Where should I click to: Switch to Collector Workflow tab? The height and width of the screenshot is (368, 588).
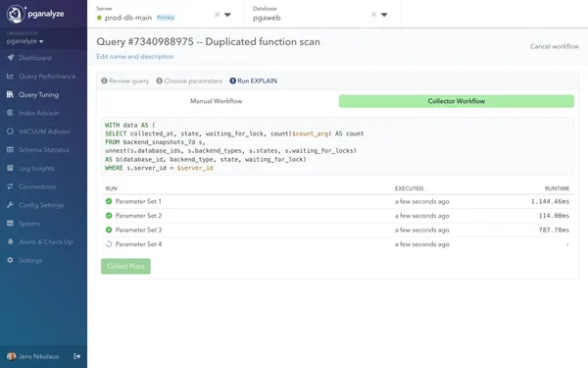pyautogui.click(x=457, y=101)
